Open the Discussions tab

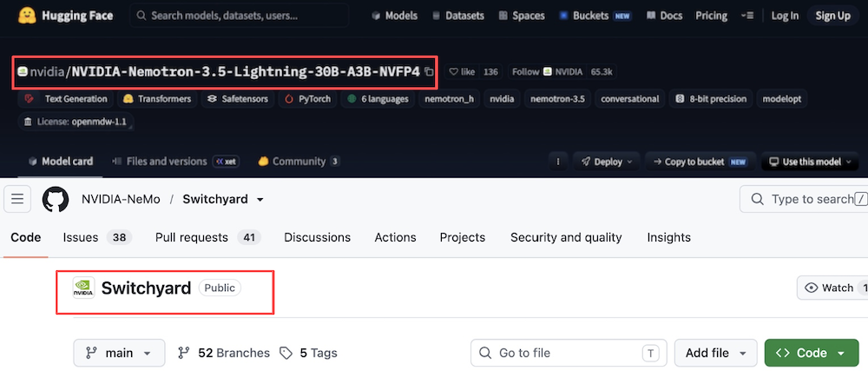click(x=317, y=237)
